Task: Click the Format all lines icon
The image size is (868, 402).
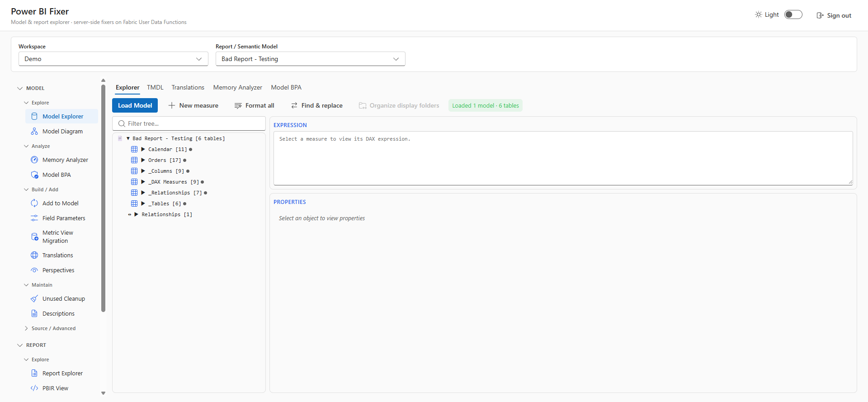Action: [x=238, y=105]
